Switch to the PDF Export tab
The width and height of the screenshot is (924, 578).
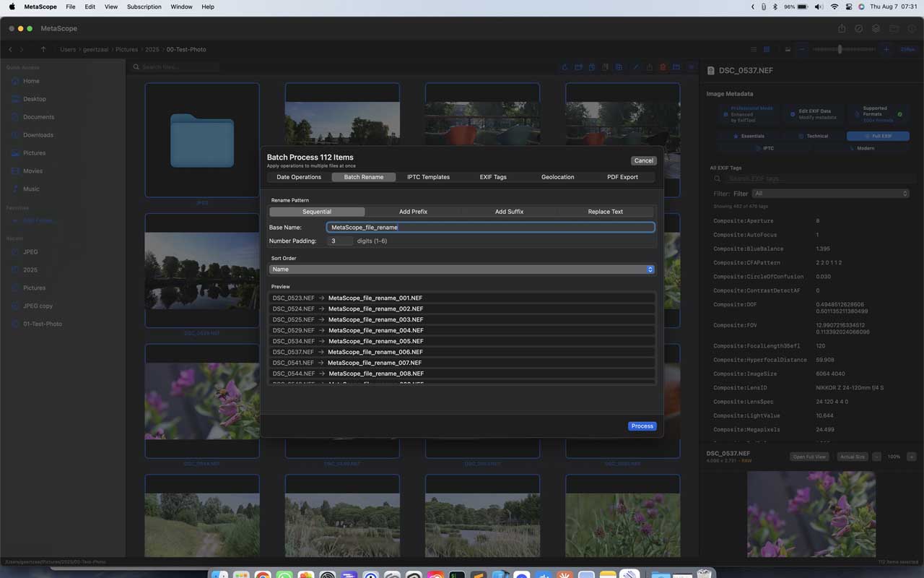point(622,177)
